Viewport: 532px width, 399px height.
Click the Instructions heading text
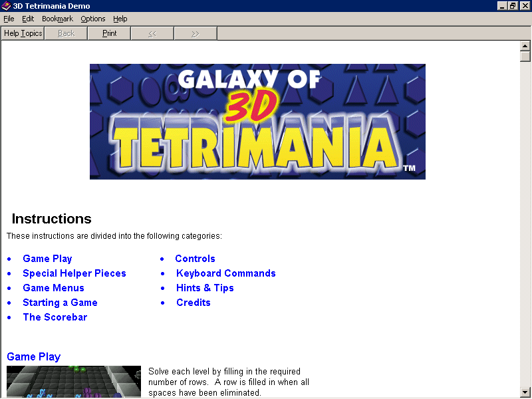pyautogui.click(x=52, y=219)
